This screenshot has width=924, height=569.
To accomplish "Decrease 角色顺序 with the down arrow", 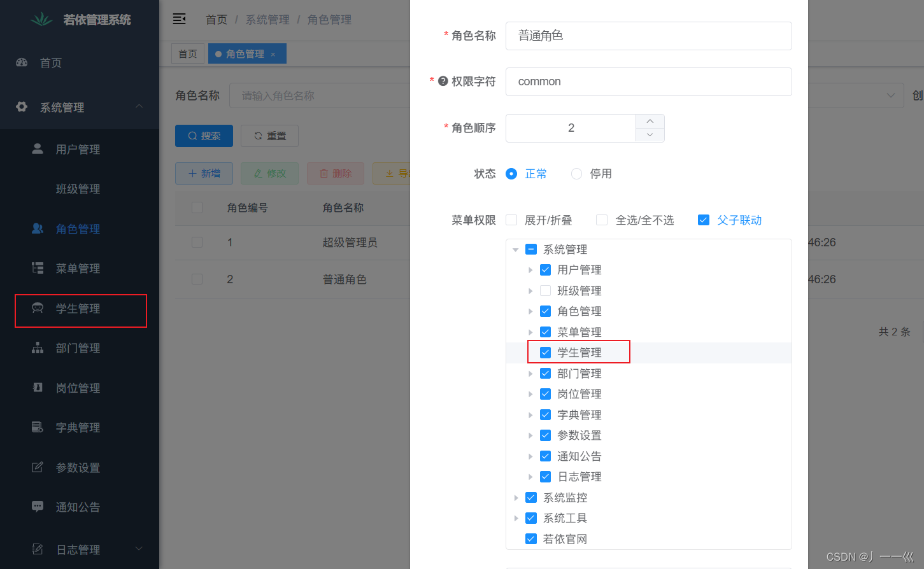I will (650, 135).
